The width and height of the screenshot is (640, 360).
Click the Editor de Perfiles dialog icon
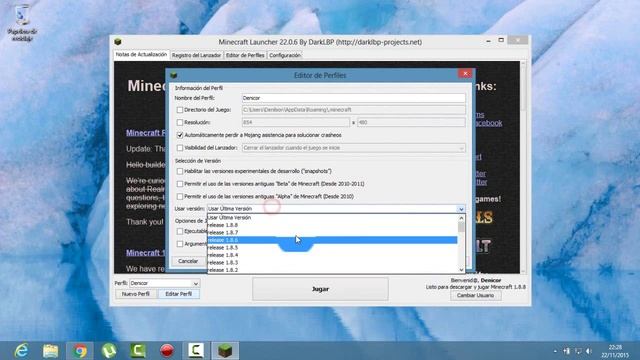(173, 75)
